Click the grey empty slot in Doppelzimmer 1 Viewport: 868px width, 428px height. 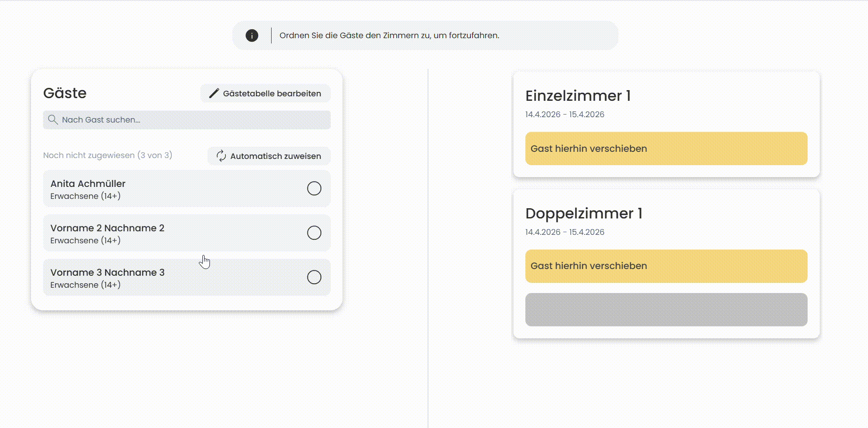tap(666, 309)
